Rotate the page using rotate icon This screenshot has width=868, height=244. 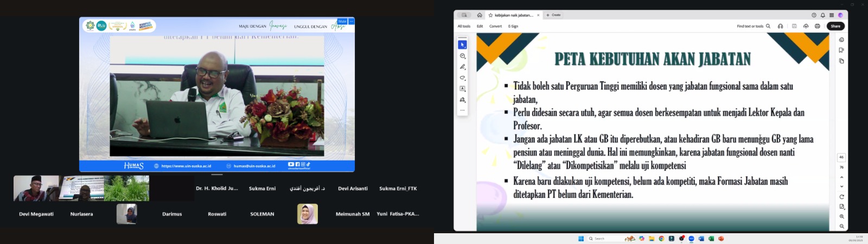(x=841, y=197)
